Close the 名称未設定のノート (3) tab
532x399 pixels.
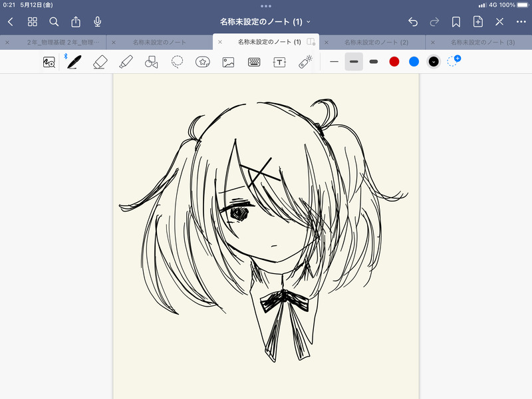coord(433,43)
